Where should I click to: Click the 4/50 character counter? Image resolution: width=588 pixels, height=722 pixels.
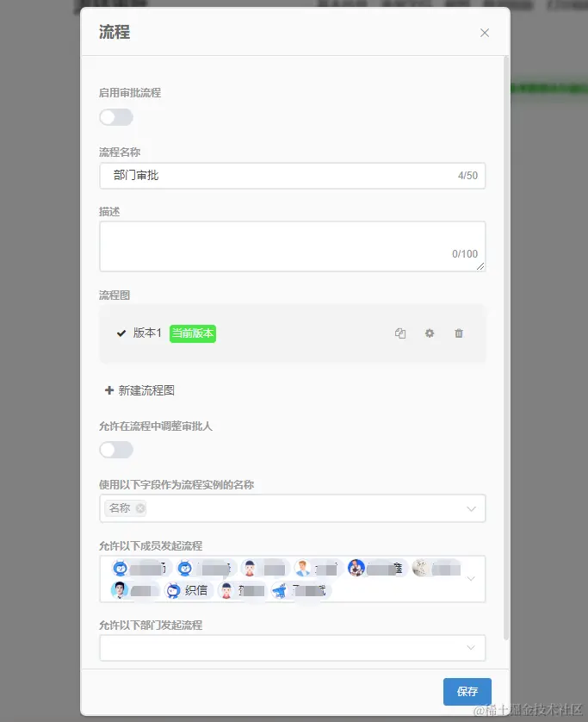[468, 176]
